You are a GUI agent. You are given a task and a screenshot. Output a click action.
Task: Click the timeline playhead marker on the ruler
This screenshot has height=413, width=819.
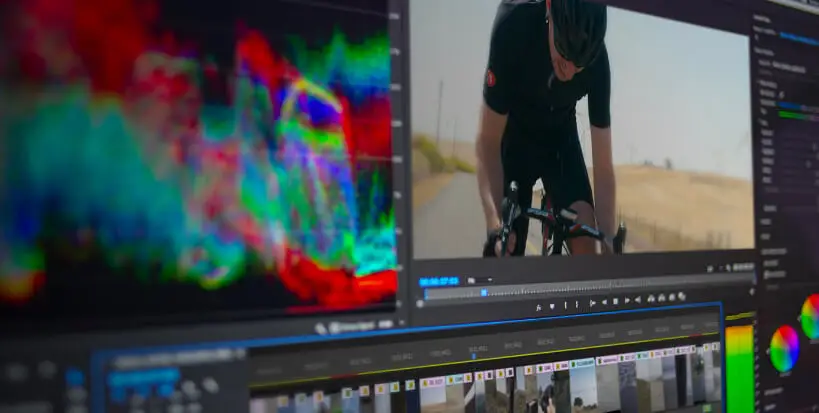tap(474, 357)
